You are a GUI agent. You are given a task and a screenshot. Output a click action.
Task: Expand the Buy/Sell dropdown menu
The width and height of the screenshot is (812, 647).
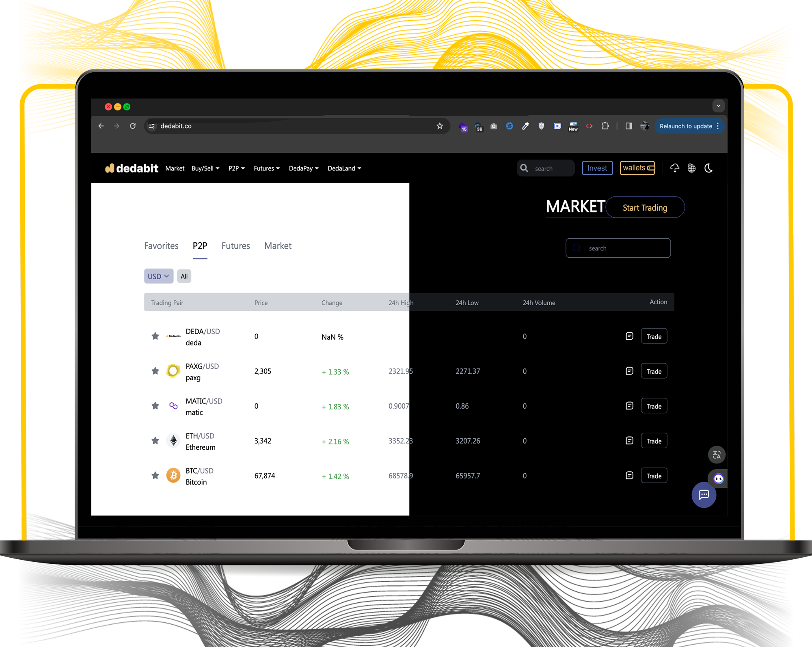[x=205, y=168]
